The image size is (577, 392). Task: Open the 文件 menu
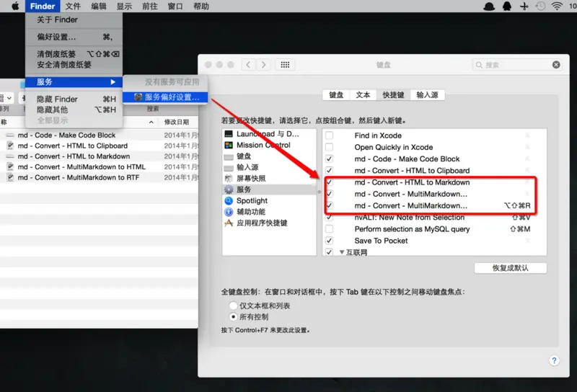tap(73, 6)
